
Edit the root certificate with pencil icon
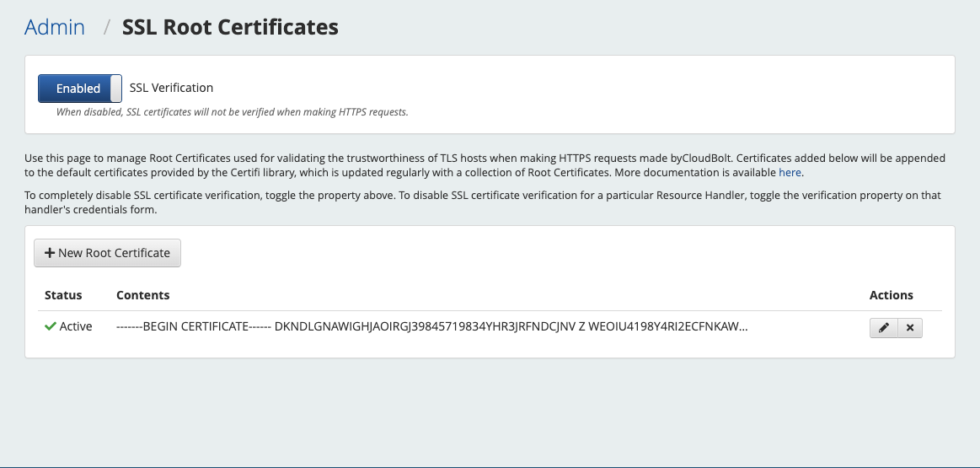tap(884, 328)
